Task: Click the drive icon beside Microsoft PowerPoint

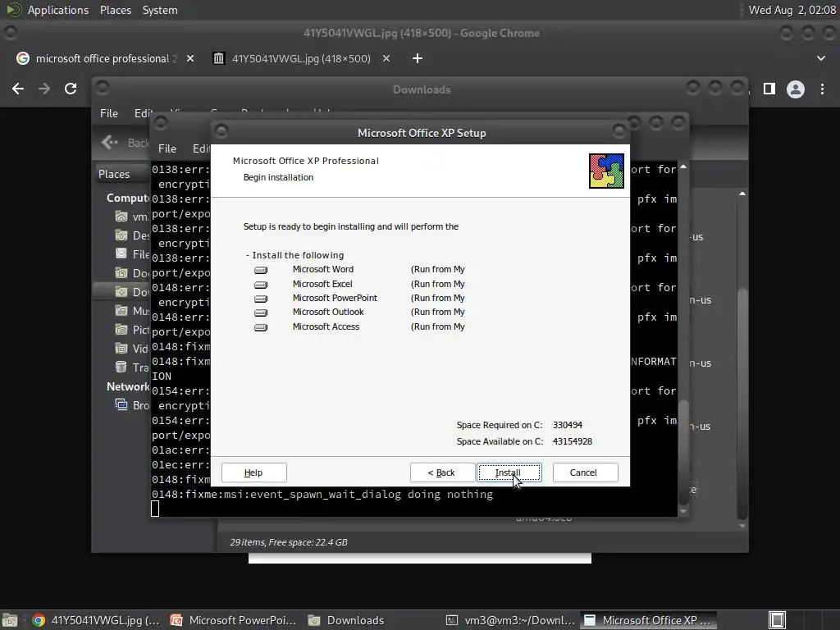Action: click(x=261, y=299)
